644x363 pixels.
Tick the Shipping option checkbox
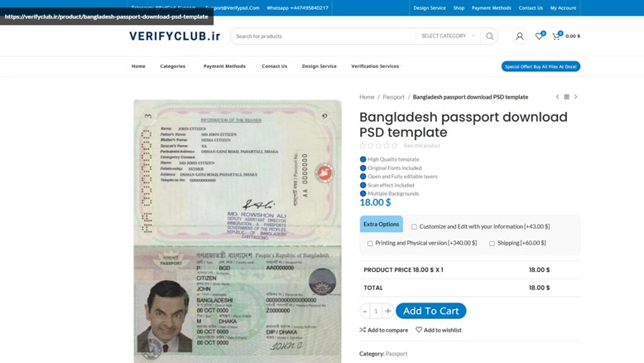(492, 244)
